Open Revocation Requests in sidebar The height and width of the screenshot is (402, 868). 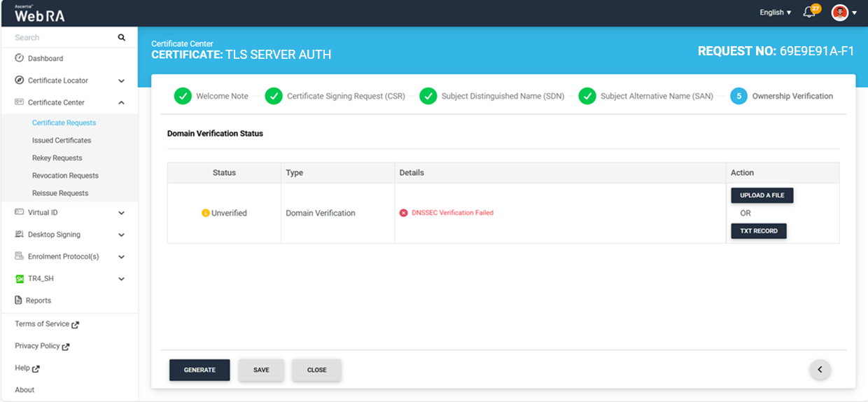pyautogui.click(x=65, y=175)
